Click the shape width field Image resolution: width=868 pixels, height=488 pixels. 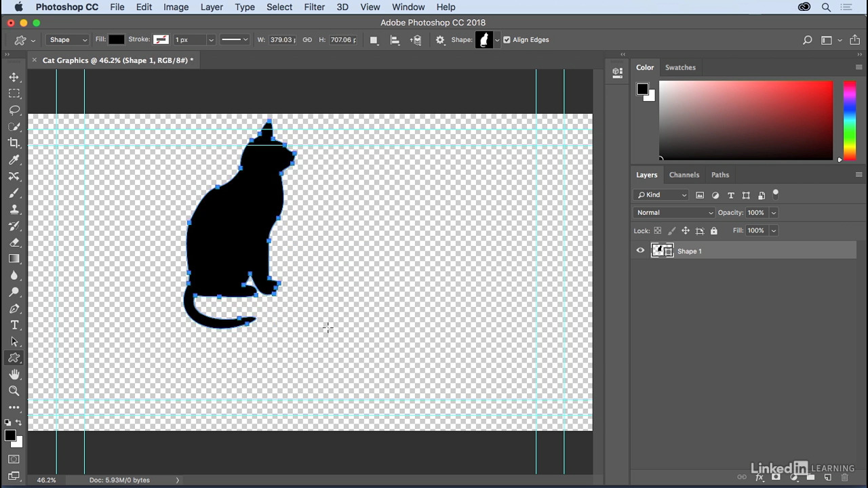click(x=282, y=40)
